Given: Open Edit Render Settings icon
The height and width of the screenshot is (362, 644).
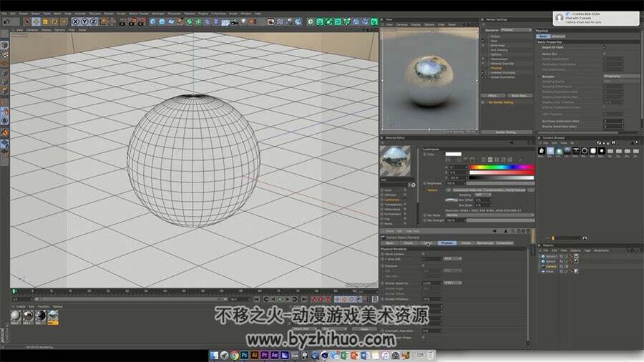Looking at the screenshot, I should 141,21.
